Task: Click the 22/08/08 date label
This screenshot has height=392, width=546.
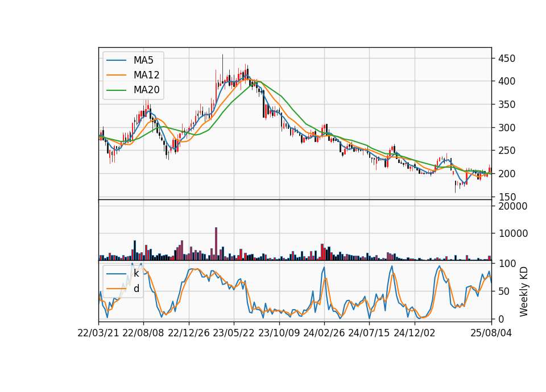Action: tap(143, 333)
